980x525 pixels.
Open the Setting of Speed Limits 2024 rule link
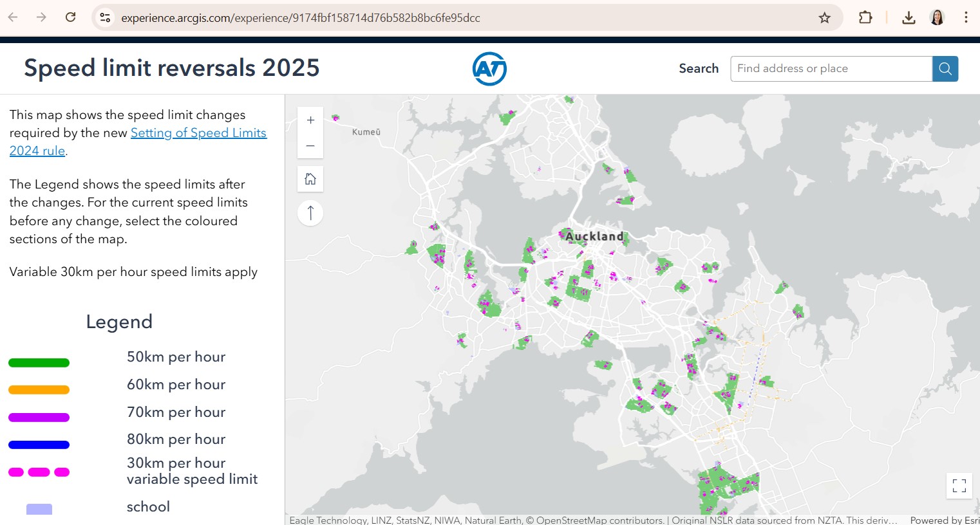pos(198,133)
